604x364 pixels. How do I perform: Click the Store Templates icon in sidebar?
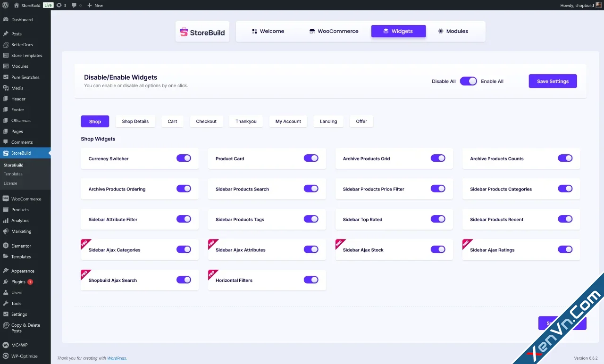pos(6,56)
